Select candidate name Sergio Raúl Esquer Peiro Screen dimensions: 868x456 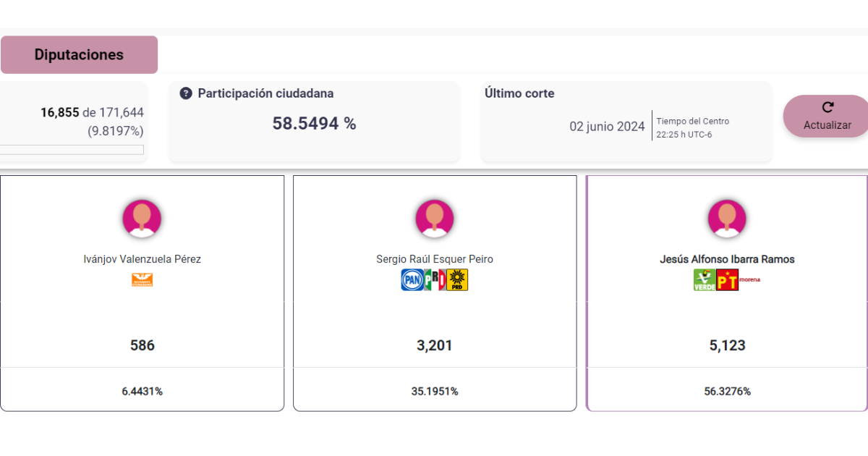pos(435,259)
